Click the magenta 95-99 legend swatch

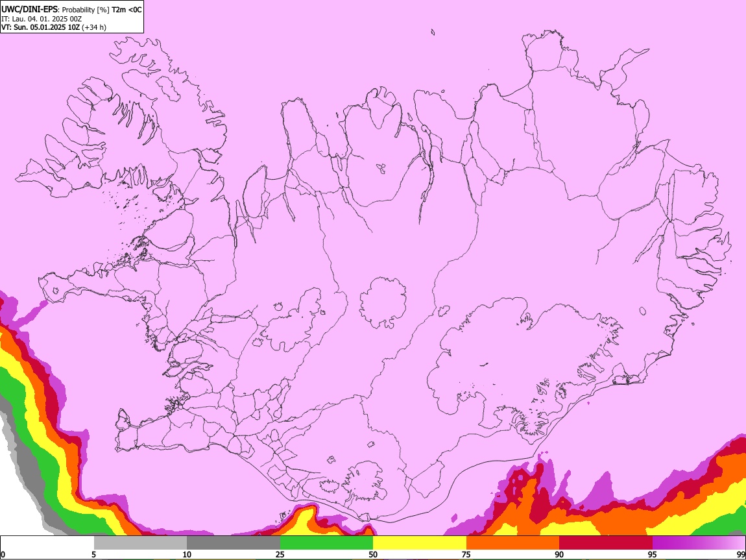(699, 543)
